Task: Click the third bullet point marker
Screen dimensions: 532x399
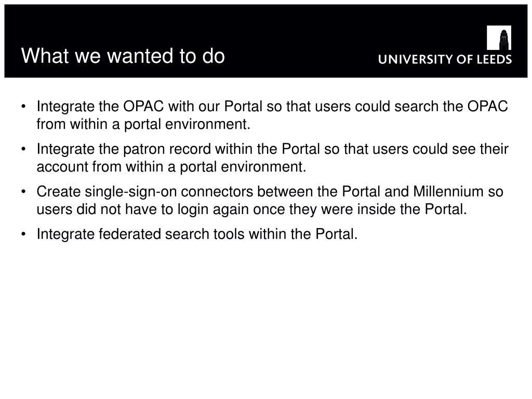Action: coord(23,192)
